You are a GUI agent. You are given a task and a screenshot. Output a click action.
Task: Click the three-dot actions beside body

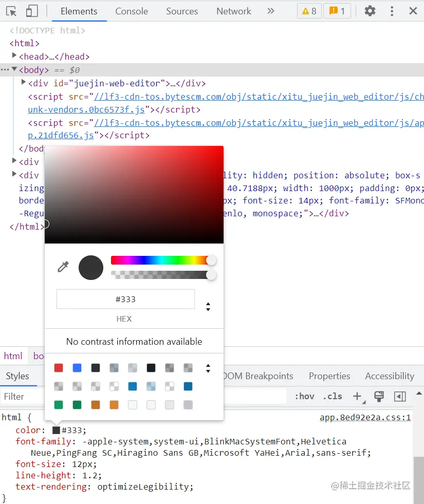click(x=5, y=70)
